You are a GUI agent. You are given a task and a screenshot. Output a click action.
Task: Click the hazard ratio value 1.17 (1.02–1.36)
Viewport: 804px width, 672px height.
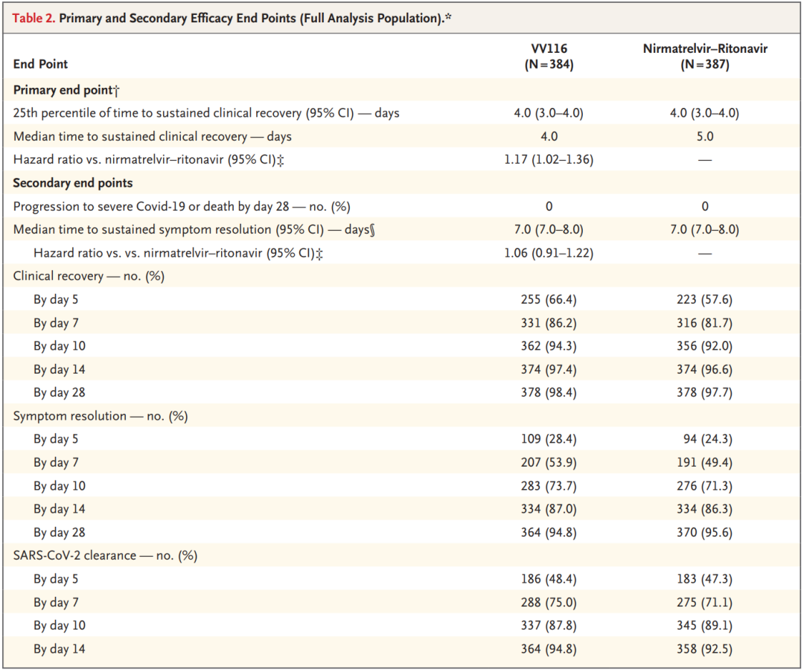point(549,160)
